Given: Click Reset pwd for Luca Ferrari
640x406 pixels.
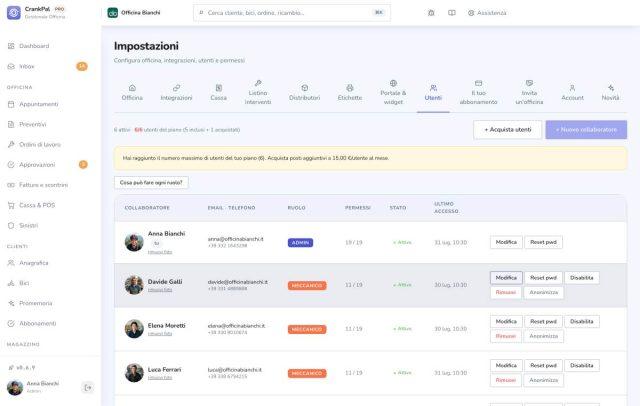Looking at the screenshot, I should [x=543, y=366].
